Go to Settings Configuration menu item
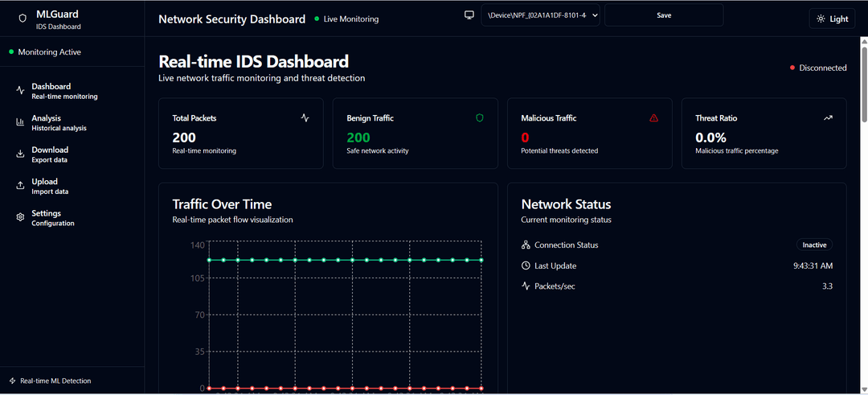 pos(53,217)
